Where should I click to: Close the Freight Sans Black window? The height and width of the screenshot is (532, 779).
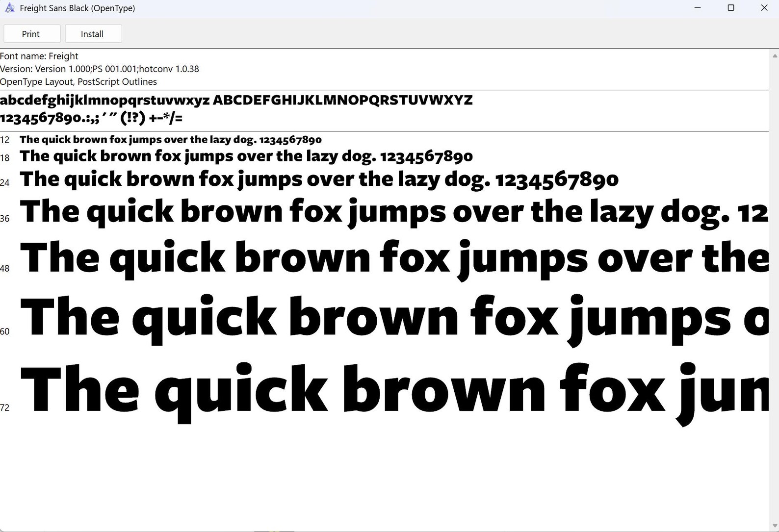(x=764, y=8)
